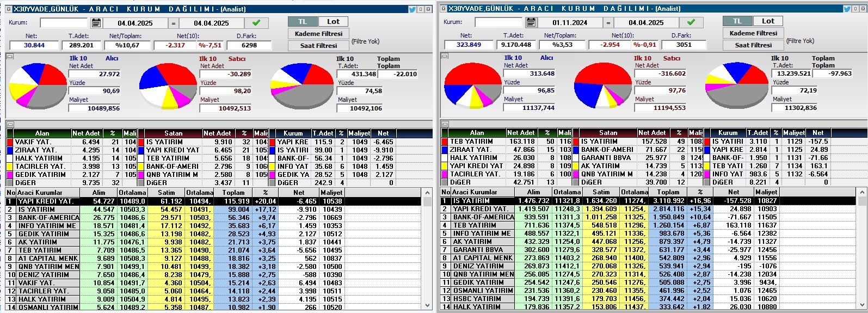Viewport: 868px width, 313px height.
Task: Enable TL mode in left window
Action: (x=303, y=21)
